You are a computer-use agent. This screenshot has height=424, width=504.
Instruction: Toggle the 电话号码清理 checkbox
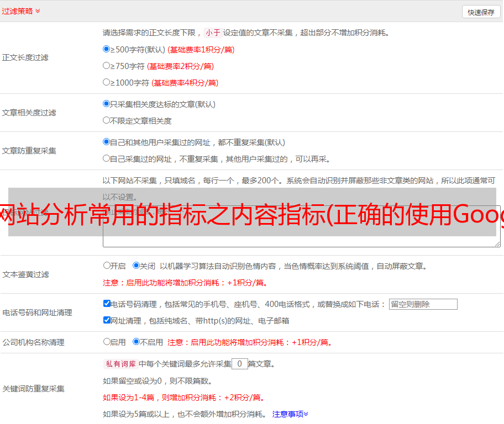[x=107, y=304]
